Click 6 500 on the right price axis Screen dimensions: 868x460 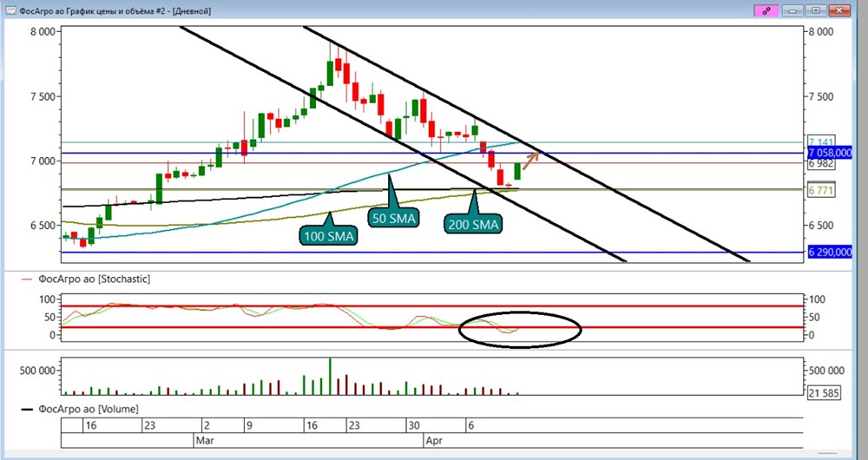pyautogui.click(x=821, y=226)
